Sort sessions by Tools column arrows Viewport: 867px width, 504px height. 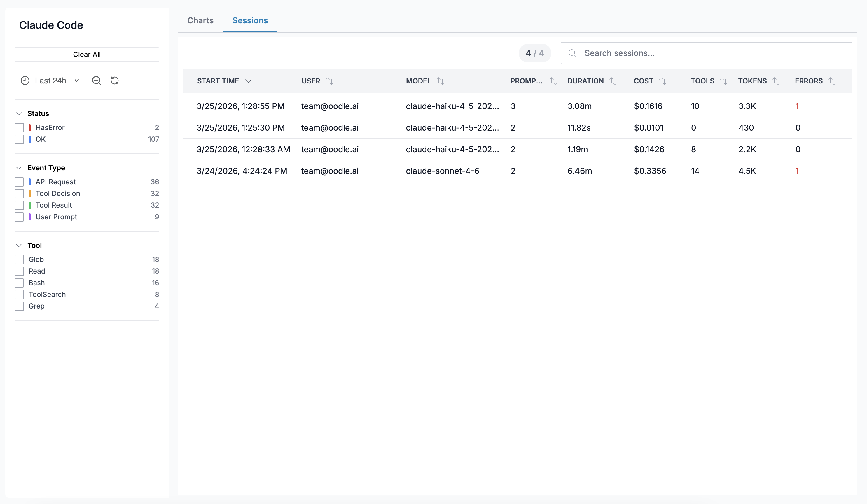723,81
